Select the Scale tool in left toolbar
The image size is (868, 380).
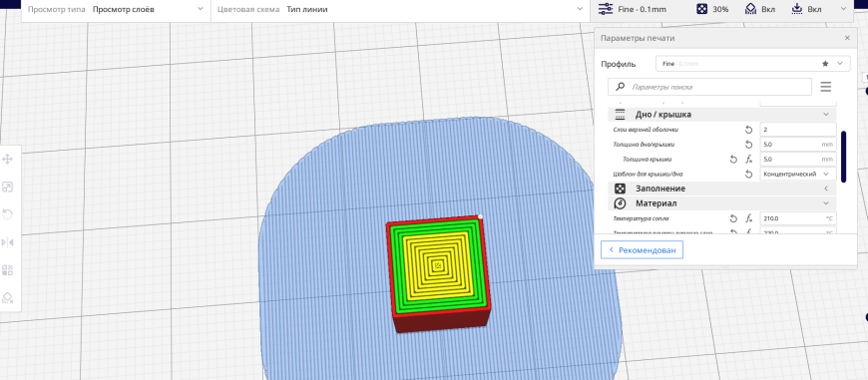[8, 187]
